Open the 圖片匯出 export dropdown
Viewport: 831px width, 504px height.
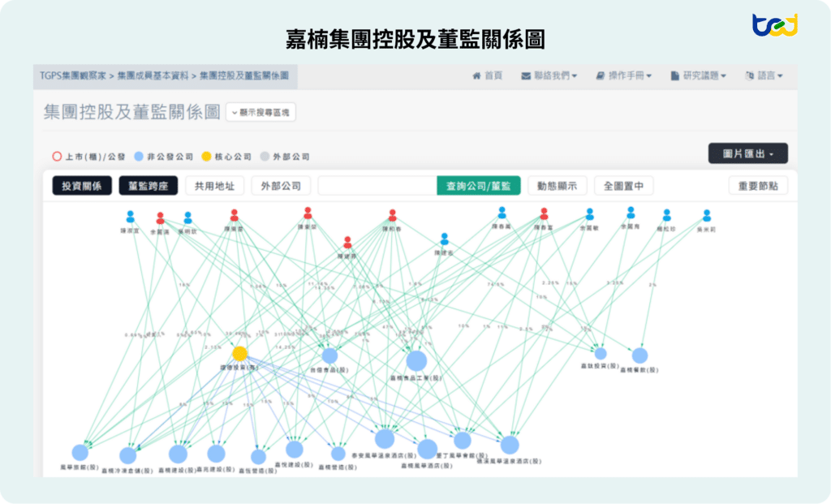pos(747,153)
